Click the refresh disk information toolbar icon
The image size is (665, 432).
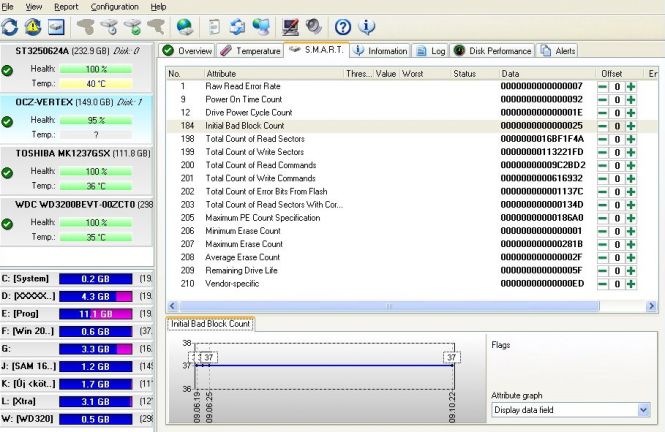click(10, 27)
